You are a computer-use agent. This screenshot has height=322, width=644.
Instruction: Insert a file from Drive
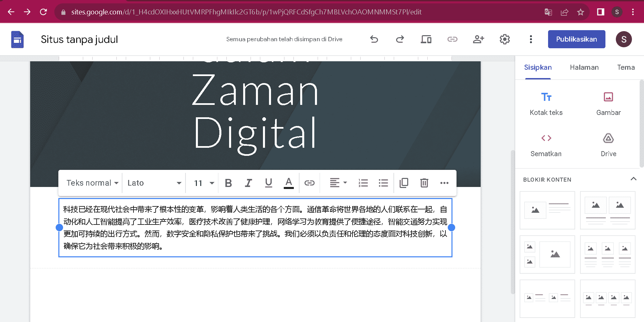tap(608, 145)
